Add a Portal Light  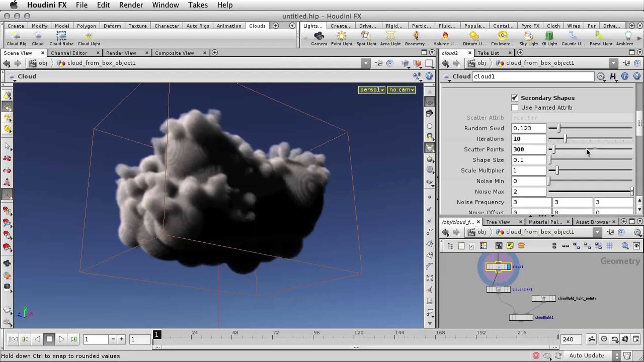(x=601, y=38)
